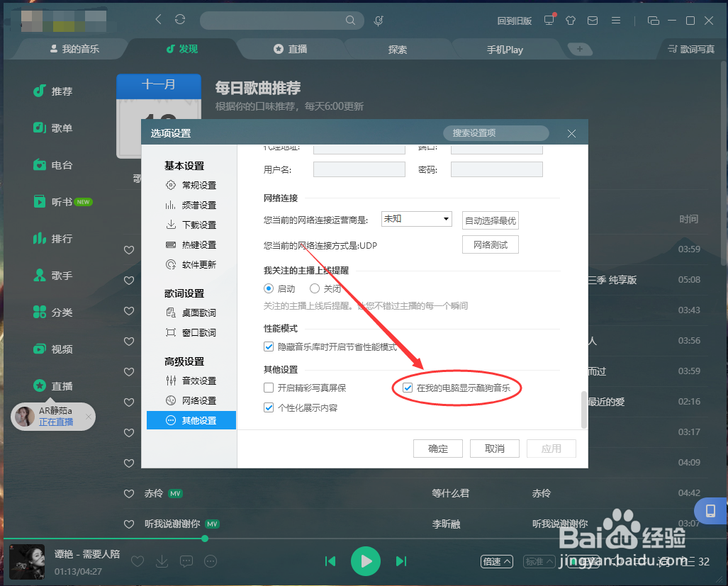Add a new tab with plus button

580,49
